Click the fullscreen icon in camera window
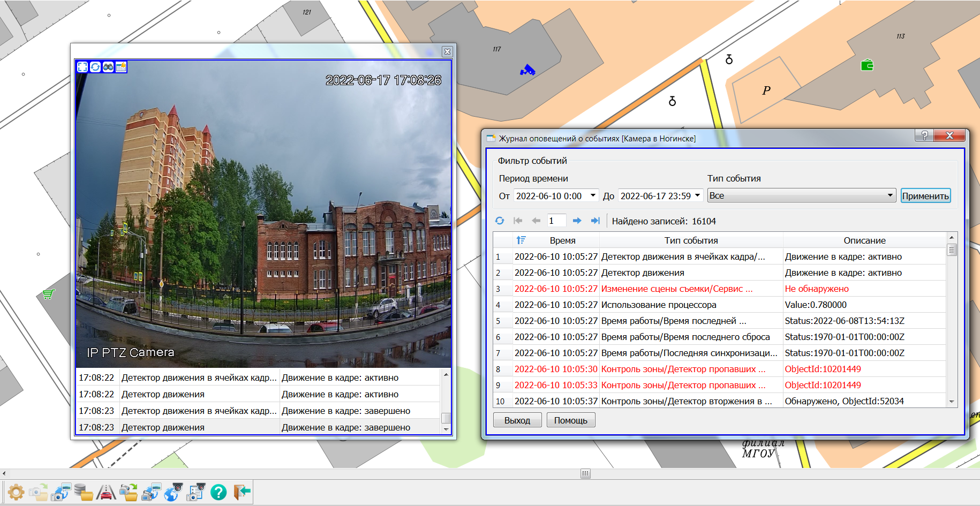Viewport: 980px width, 506px height. tap(82, 67)
